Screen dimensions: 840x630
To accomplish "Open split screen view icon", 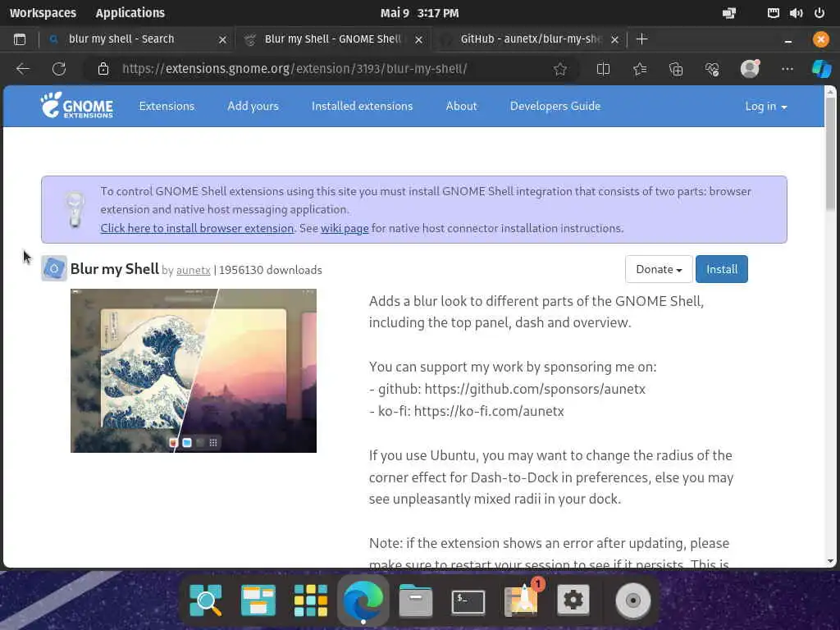I will pos(603,69).
